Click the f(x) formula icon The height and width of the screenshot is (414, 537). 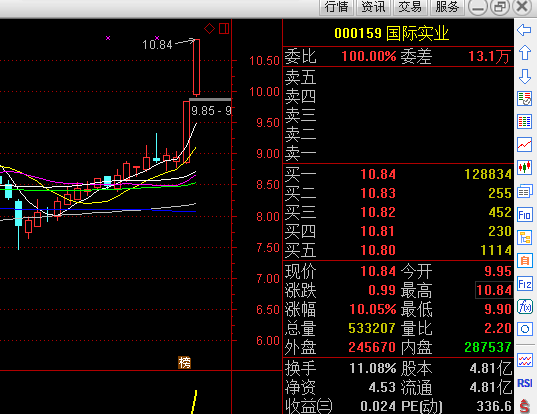coord(525,306)
